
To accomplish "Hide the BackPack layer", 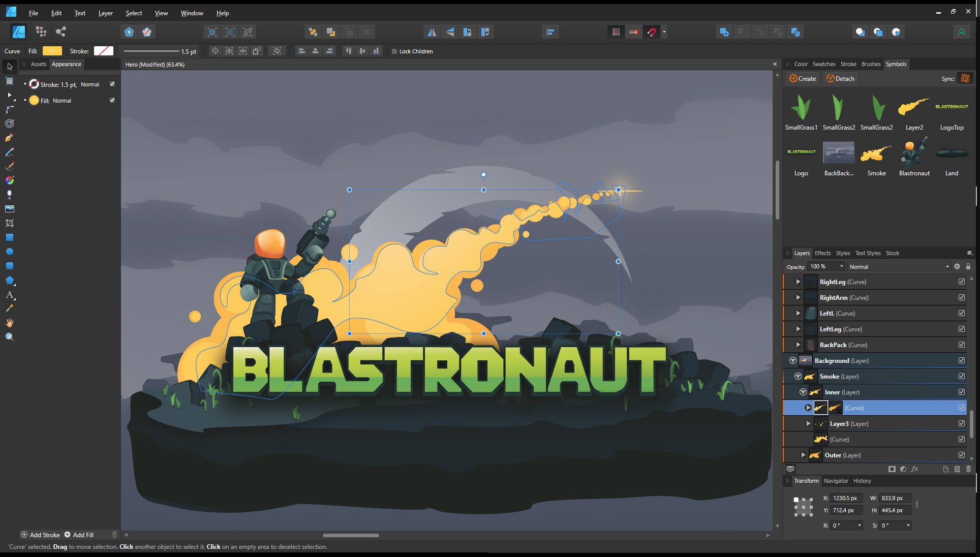I will tap(962, 345).
